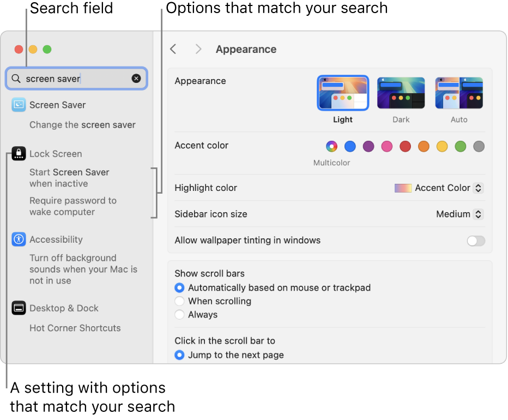The image size is (508, 420).
Task: Go back with the left chevron
Action: point(173,49)
